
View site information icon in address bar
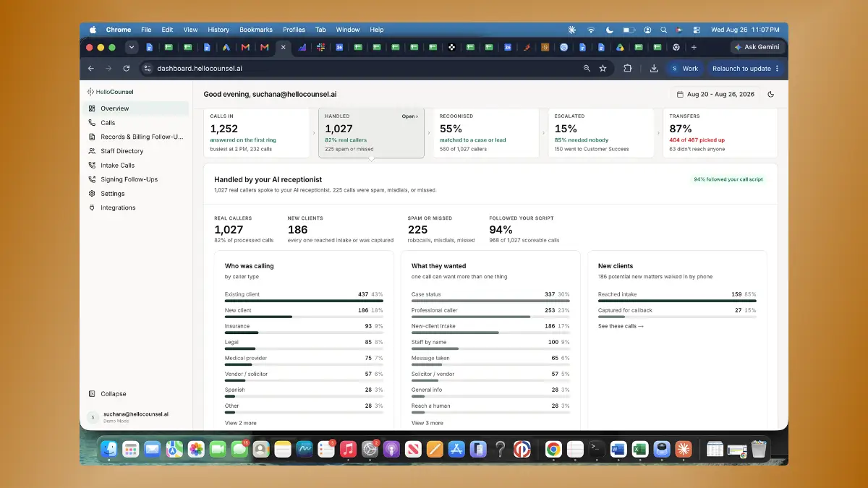(148, 69)
